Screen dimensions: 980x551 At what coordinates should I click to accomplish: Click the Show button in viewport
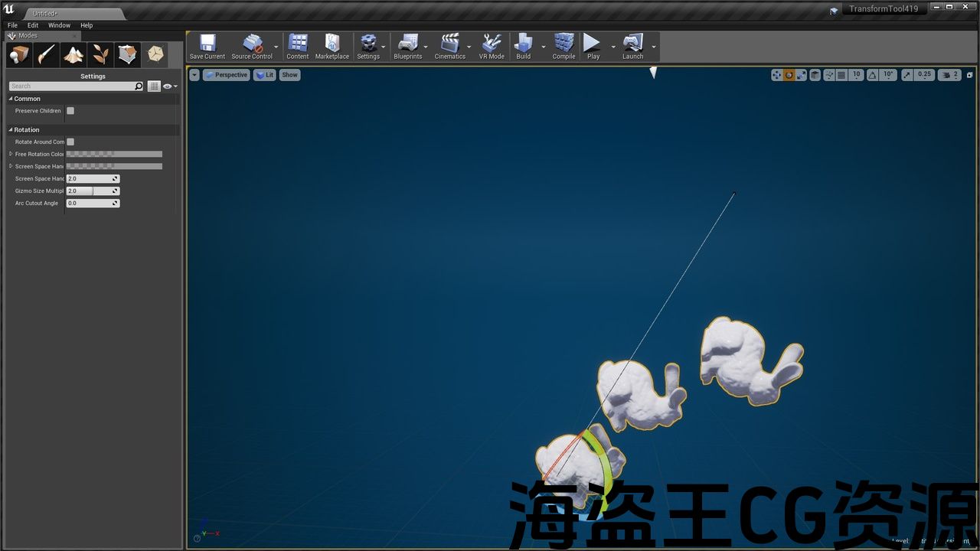(289, 75)
